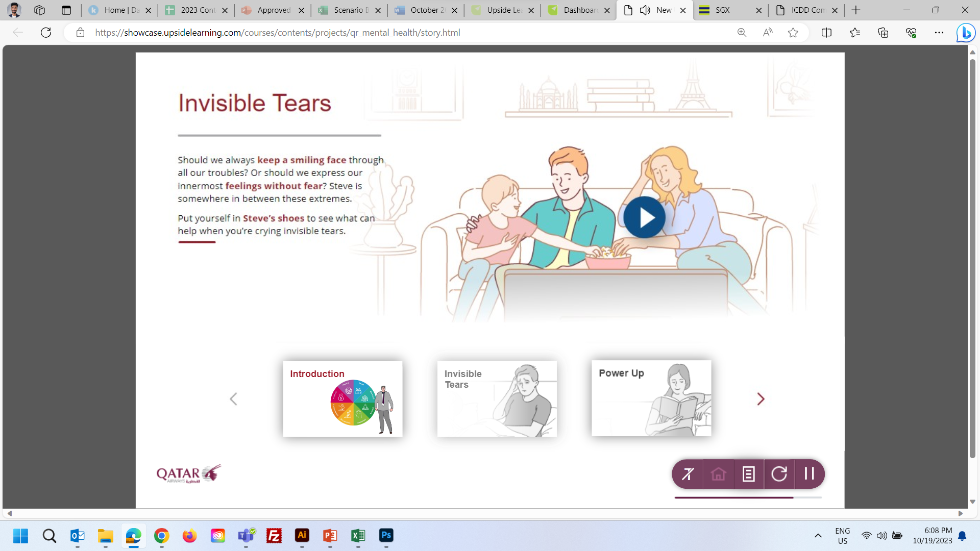Open Photoshop from the taskbar
The width and height of the screenshot is (980, 551).
pos(386,536)
